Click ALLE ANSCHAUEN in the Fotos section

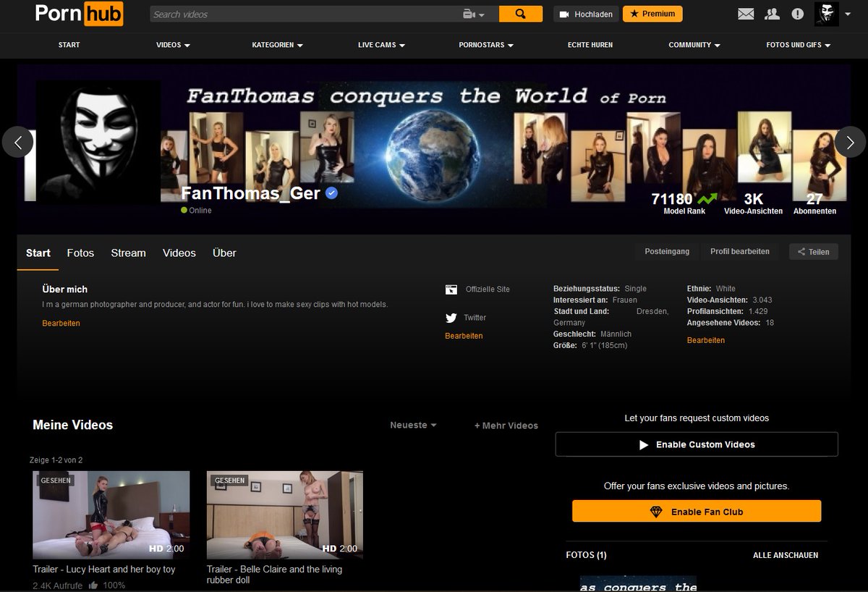pos(786,555)
